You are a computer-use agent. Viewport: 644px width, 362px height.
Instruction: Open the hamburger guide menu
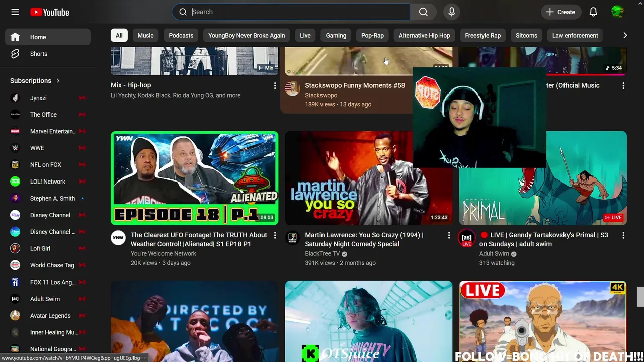[15, 12]
